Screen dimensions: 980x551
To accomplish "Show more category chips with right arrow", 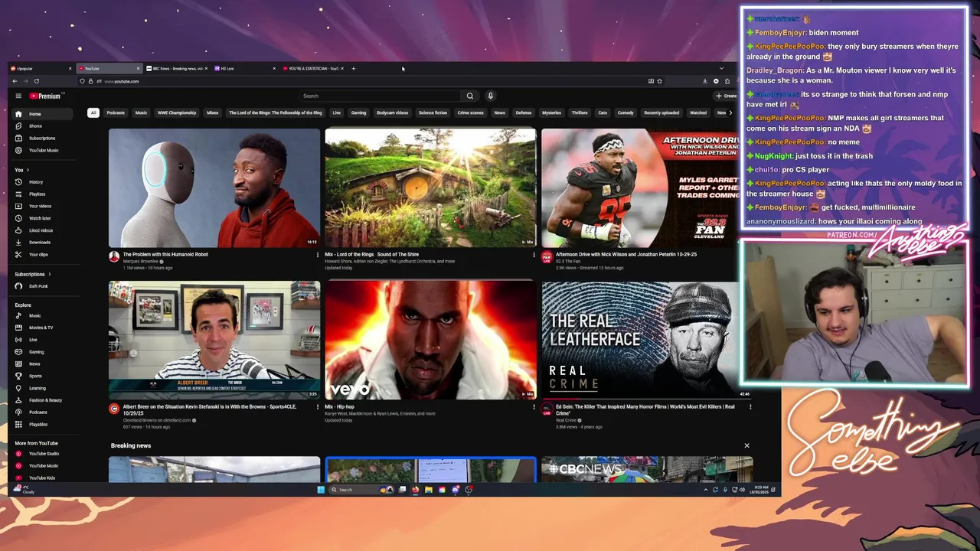I will 730,112.
